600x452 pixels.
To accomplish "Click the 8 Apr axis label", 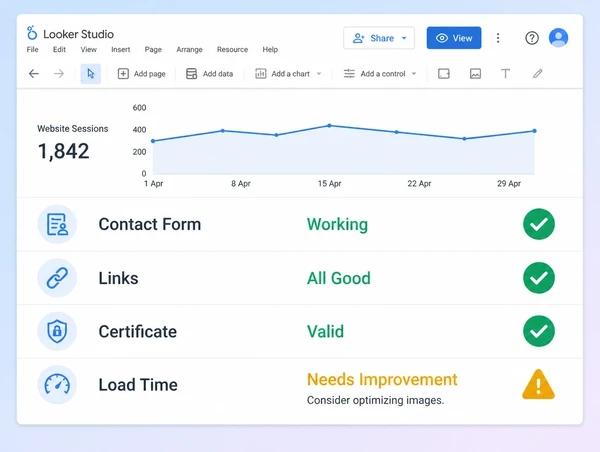I will (241, 184).
